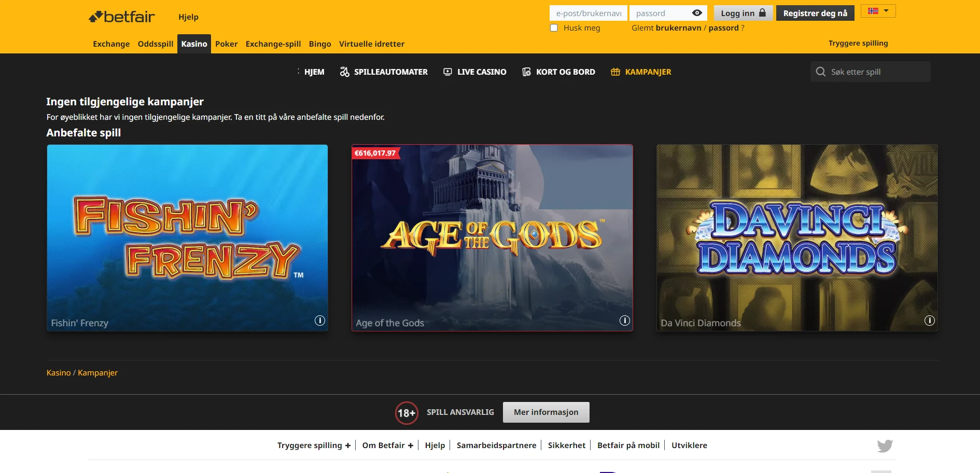Open Virtuelle idretter tab
Image resolution: width=980 pixels, height=473 pixels.
pos(372,44)
